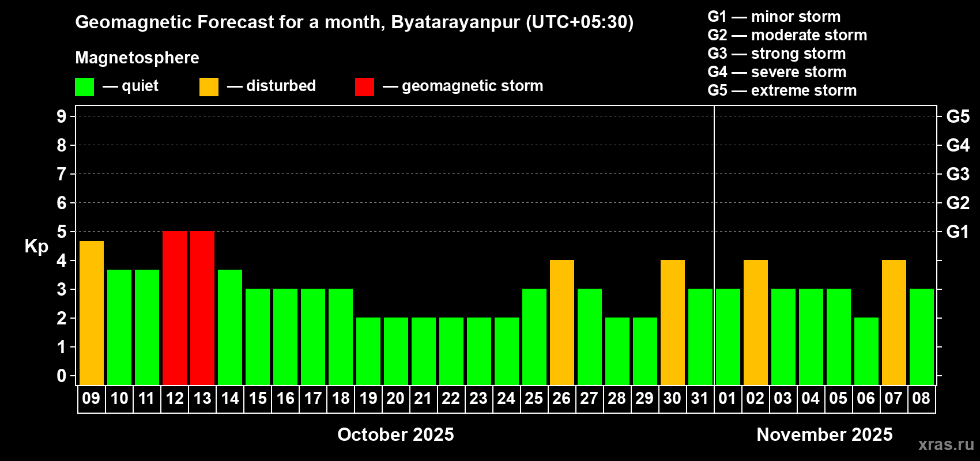
Task: Click the red bar above date 12
Action: (175, 308)
